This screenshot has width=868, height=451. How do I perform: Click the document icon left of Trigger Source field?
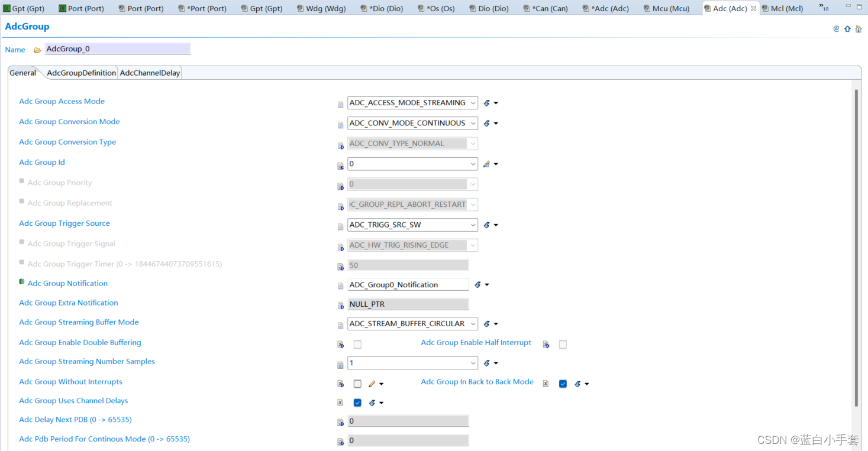click(340, 227)
